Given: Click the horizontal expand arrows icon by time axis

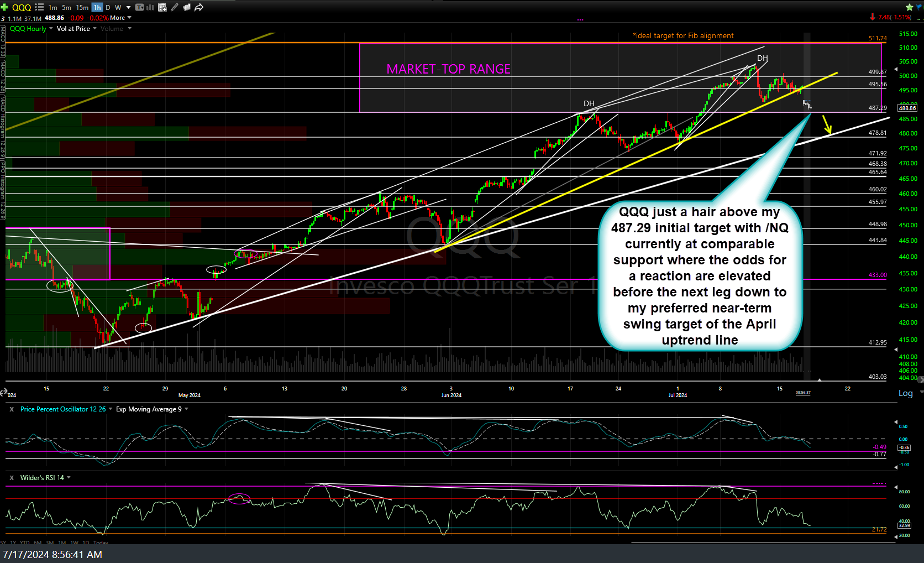Looking at the screenshot, I should tap(3, 392).
